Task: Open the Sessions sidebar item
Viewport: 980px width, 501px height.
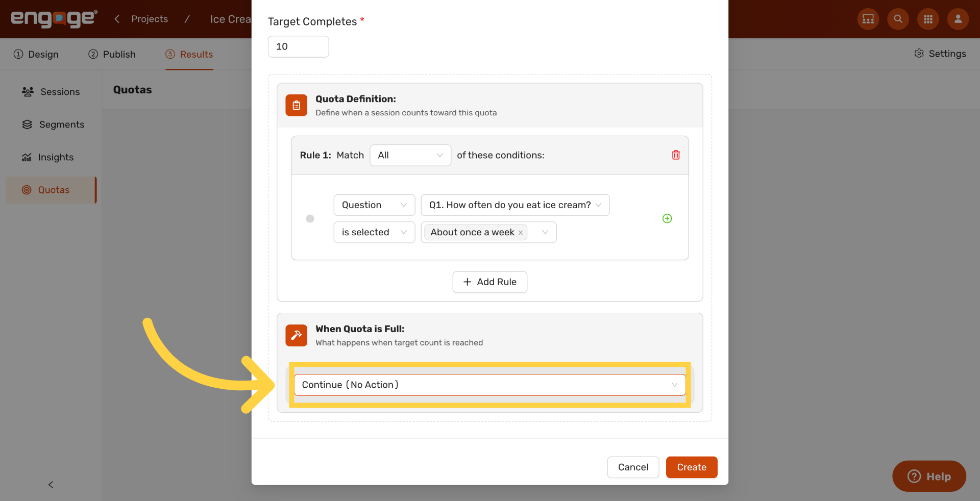Action: 51,92
